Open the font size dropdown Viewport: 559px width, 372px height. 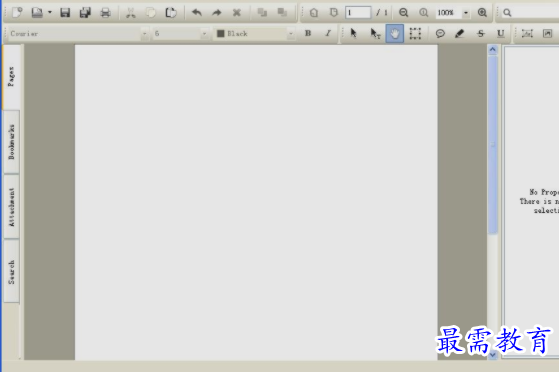click(x=204, y=34)
